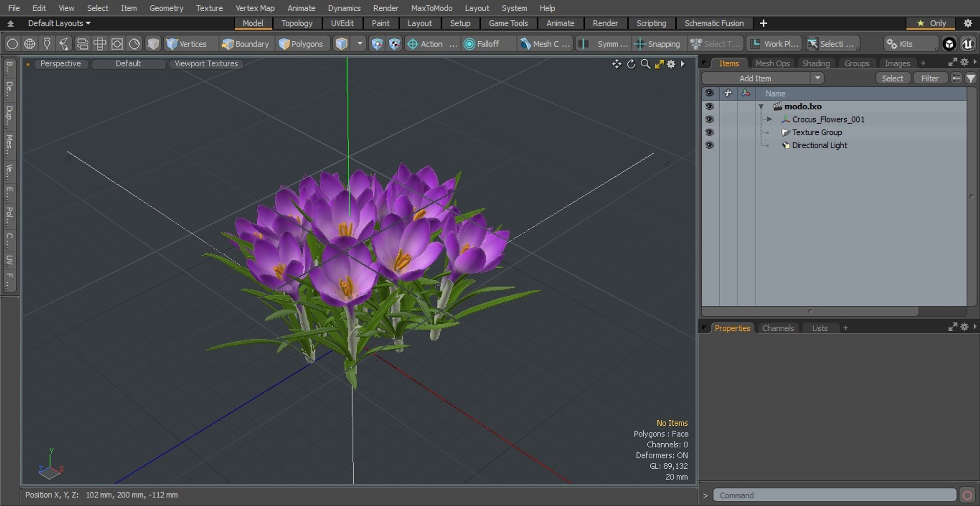Viewport: 980px width, 506px height.
Task: Open the Default Layouts dropdown
Action: (x=59, y=23)
